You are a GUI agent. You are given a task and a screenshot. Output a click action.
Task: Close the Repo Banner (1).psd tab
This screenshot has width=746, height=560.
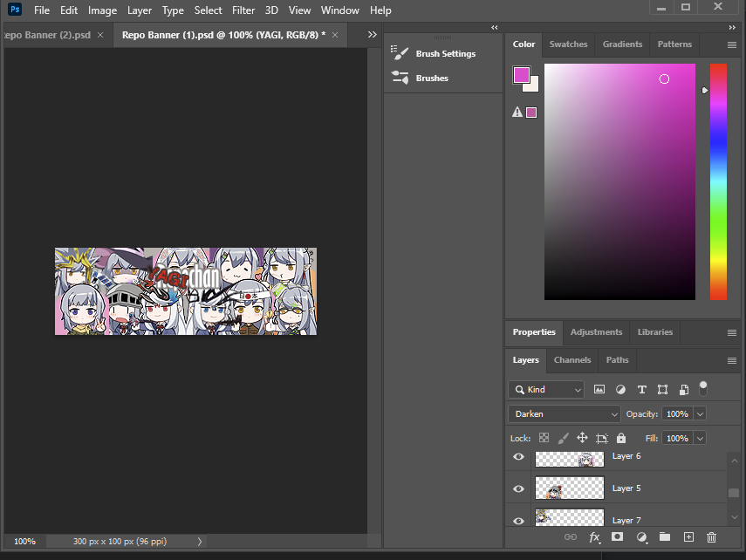pos(335,35)
